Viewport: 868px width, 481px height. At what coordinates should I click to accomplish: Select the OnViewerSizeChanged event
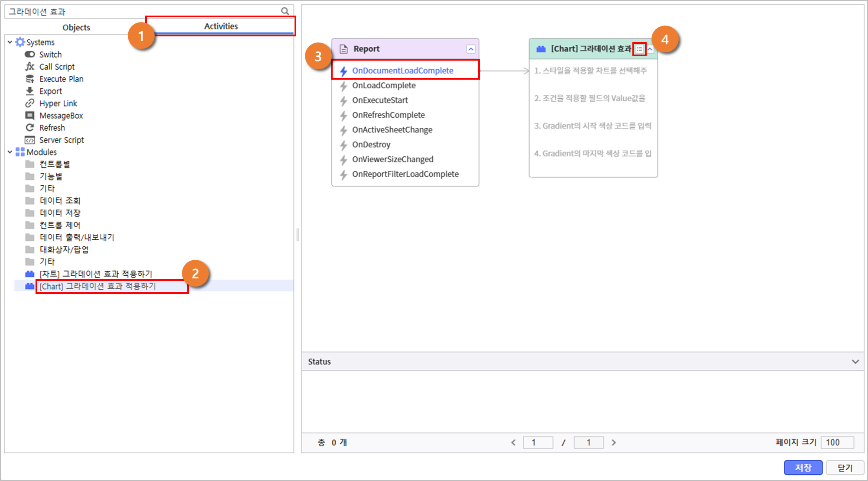point(392,159)
